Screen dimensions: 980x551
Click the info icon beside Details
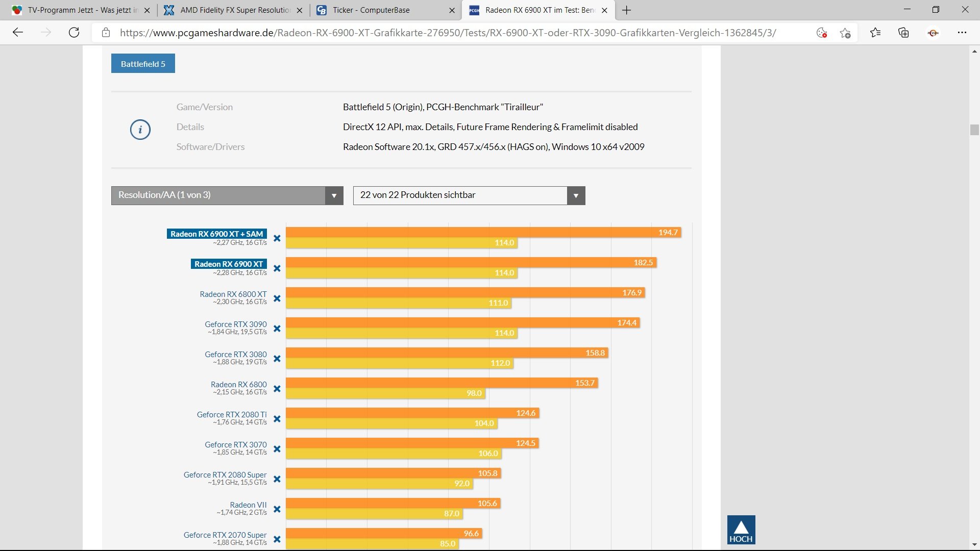tap(140, 129)
